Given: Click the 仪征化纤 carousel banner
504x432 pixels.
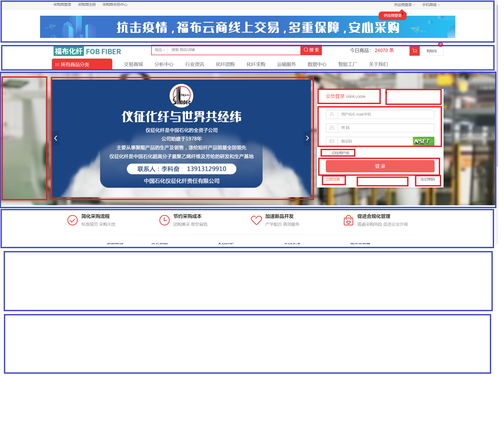Looking at the screenshot, I should (x=181, y=138).
